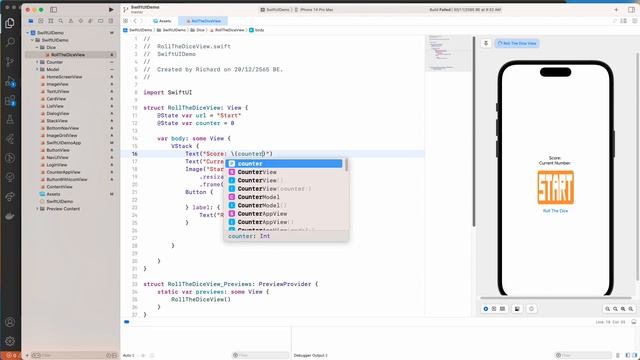640x360 pixels.
Task: Expand the Preview Content folder
Action: point(37,209)
